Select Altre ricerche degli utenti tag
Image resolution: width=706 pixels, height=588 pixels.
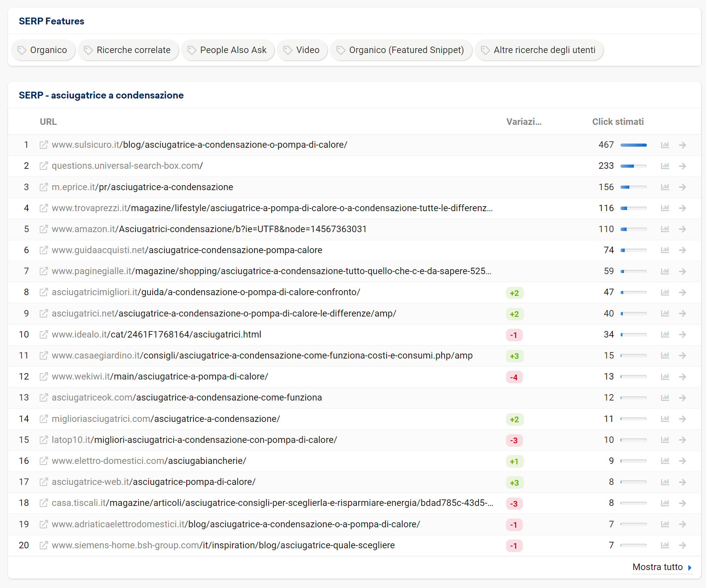(539, 50)
